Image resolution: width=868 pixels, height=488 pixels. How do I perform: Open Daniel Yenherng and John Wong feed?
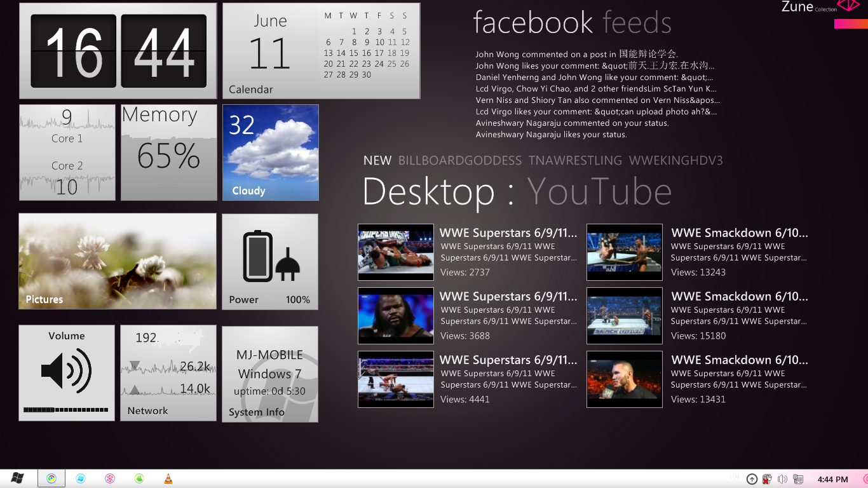click(594, 77)
